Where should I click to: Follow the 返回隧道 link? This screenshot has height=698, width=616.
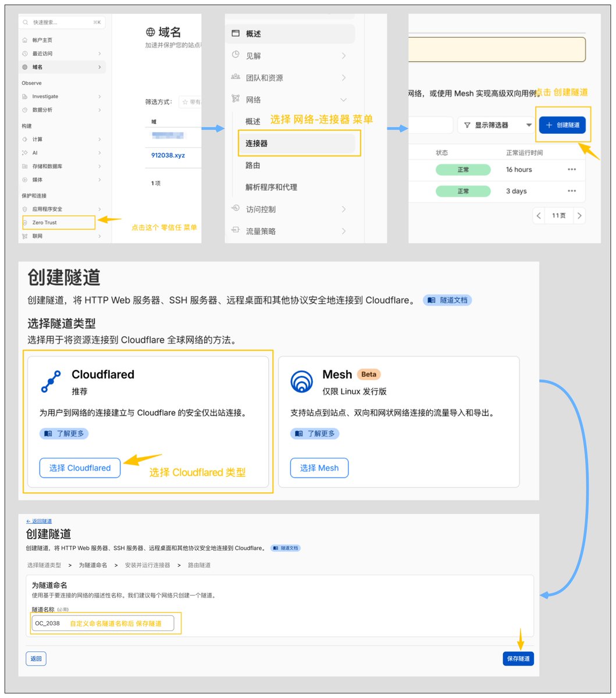pos(39,521)
